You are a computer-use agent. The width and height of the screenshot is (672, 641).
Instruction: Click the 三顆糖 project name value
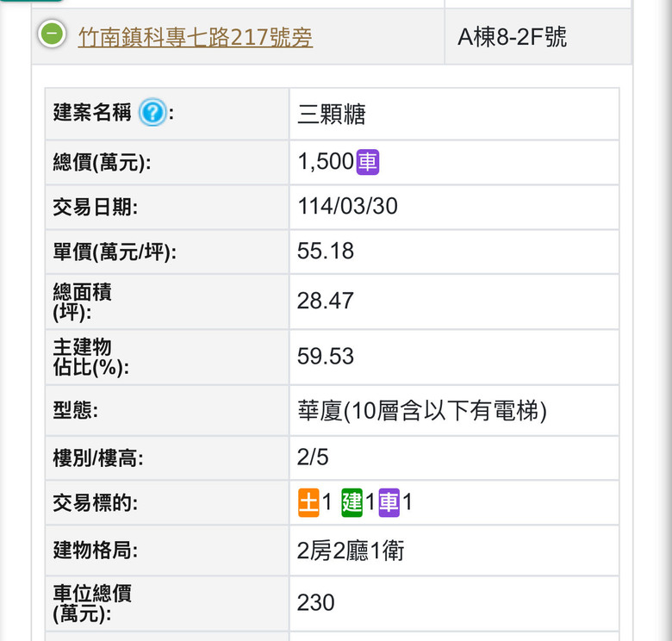pos(332,114)
